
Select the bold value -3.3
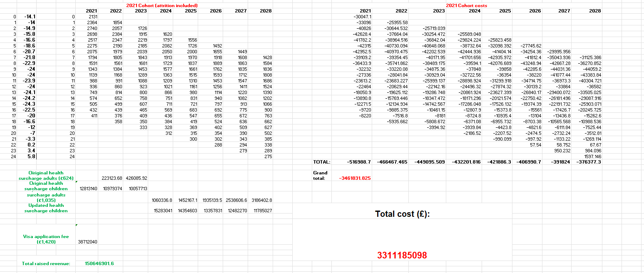[x=30, y=139]
